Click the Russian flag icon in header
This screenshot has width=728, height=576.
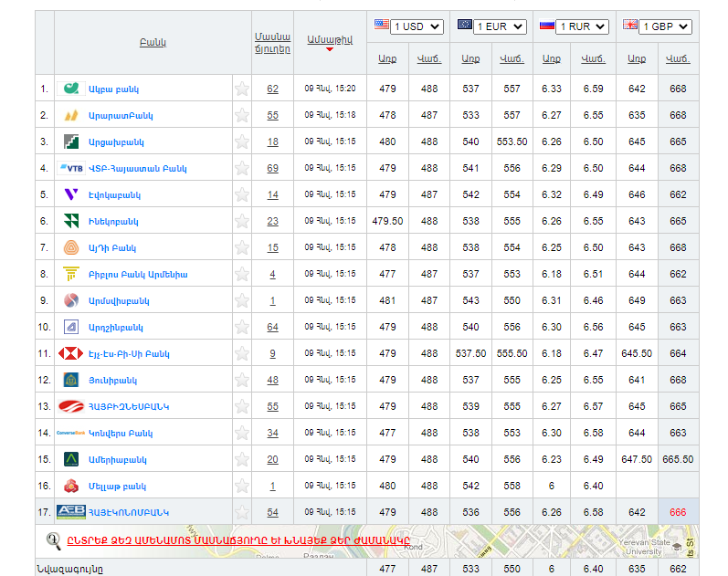546,26
